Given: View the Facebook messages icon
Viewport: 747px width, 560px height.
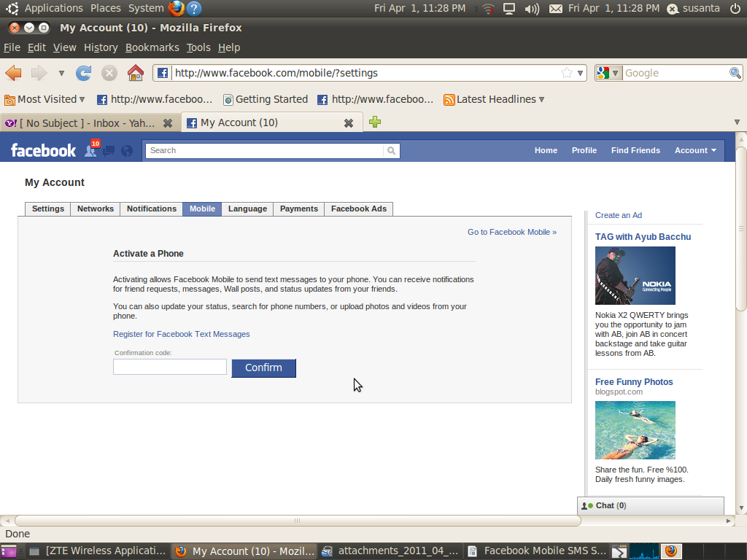Looking at the screenshot, I should coord(109,151).
